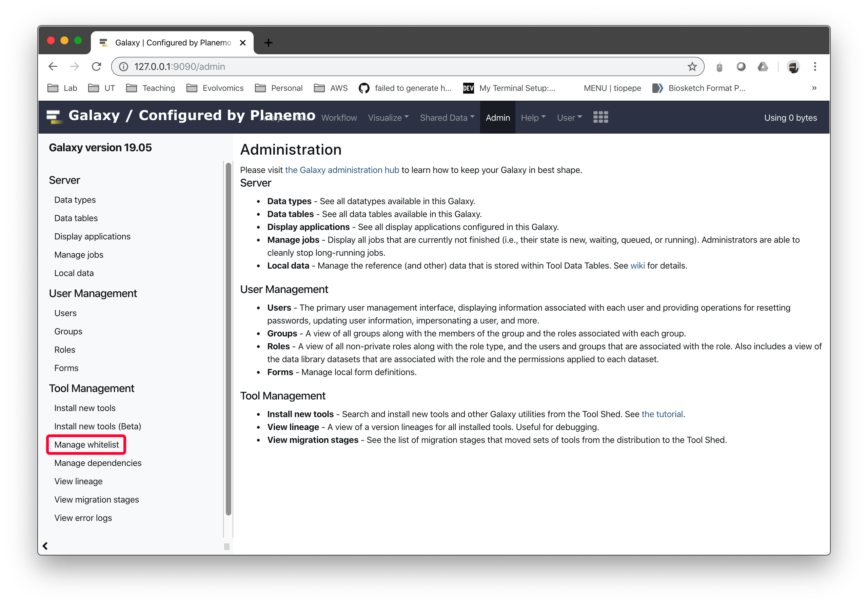The width and height of the screenshot is (868, 605).
Task: Click the Workflow menu item
Action: (x=339, y=118)
